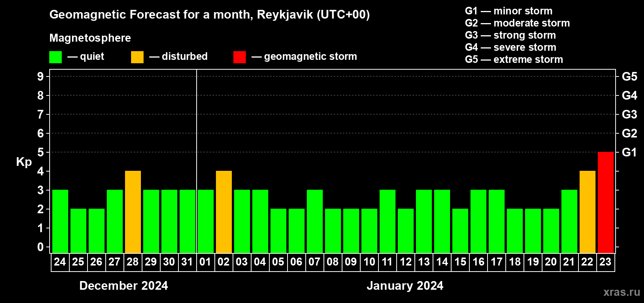Click the G3 right axis label
This screenshot has height=303, width=644.
[630, 114]
